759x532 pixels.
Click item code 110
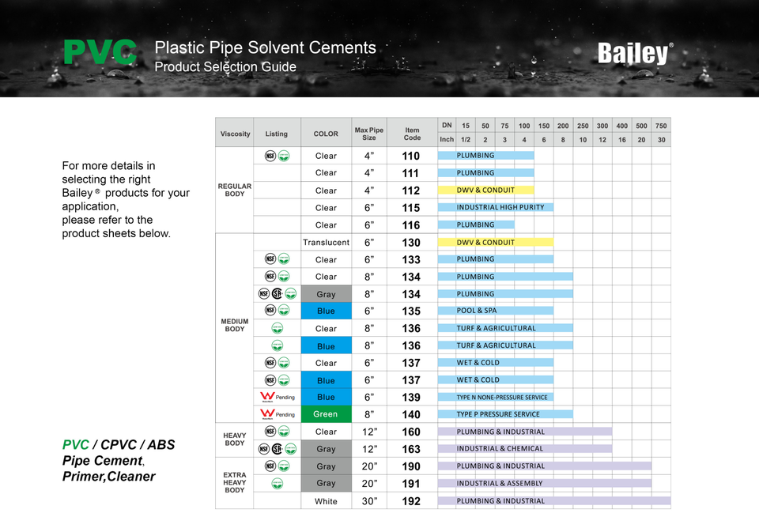tap(411, 156)
